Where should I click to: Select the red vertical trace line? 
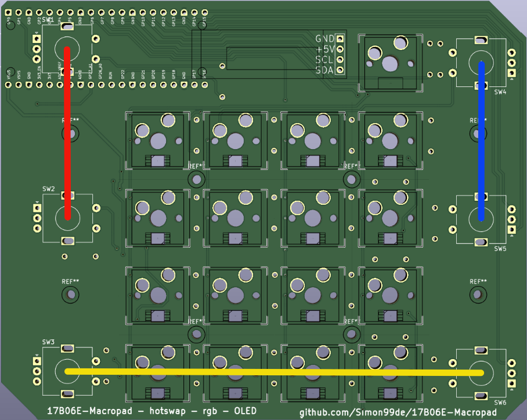(68, 133)
